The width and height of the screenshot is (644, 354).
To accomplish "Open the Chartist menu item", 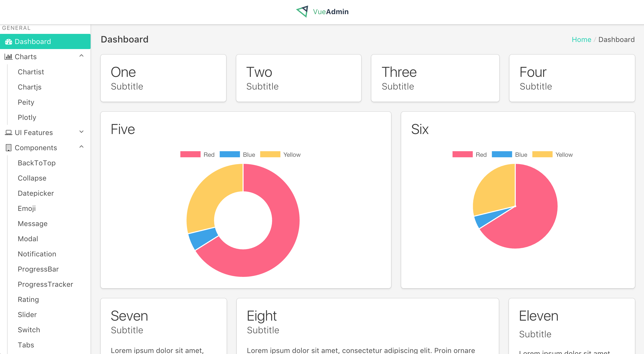I will [x=31, y=72].
